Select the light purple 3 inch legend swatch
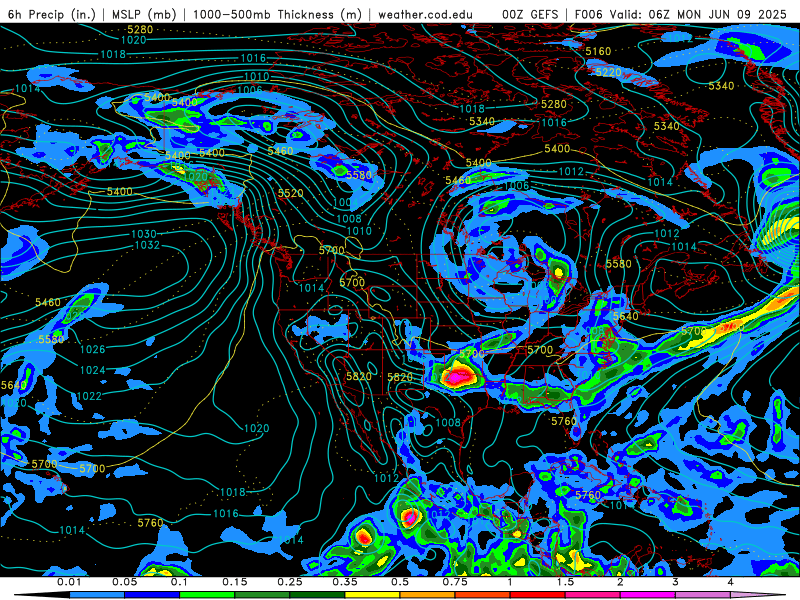Screen dimensions: 800x600 pos(703,595)
